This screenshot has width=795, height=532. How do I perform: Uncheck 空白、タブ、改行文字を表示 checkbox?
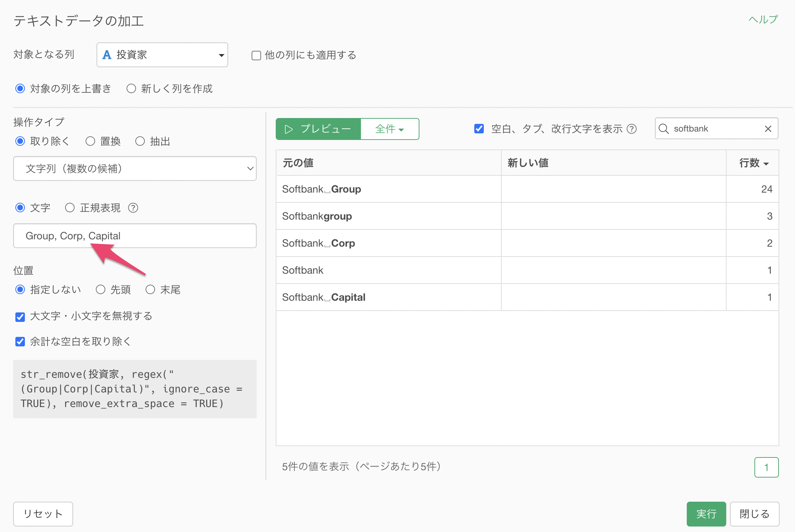click(479, 129)
